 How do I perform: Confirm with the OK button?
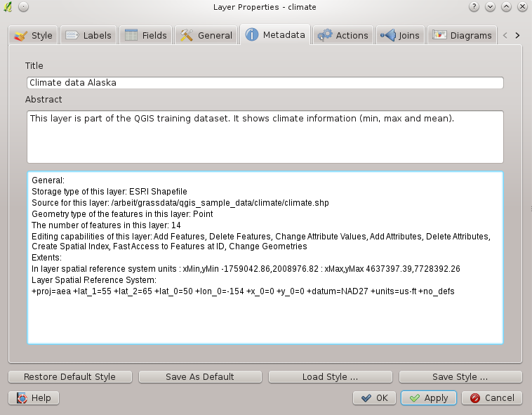tap(374, 398)
